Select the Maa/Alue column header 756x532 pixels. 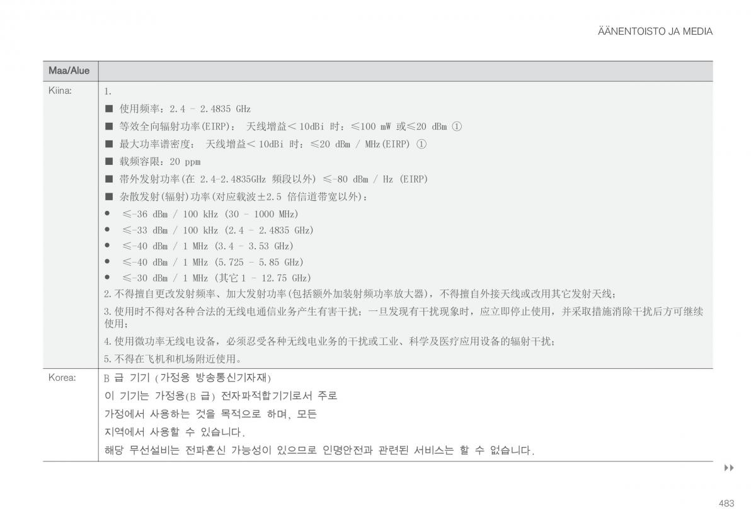tap(69, 71)
